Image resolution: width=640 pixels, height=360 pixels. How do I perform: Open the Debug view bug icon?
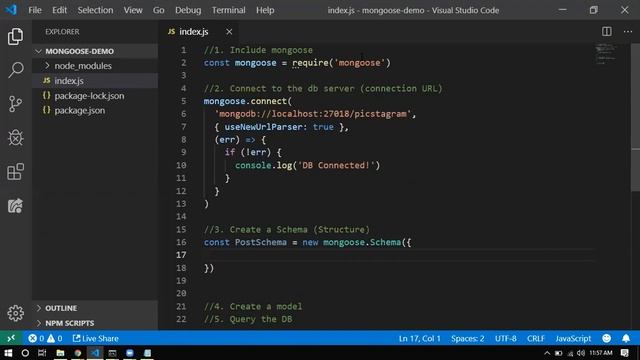tap(16, 138)
